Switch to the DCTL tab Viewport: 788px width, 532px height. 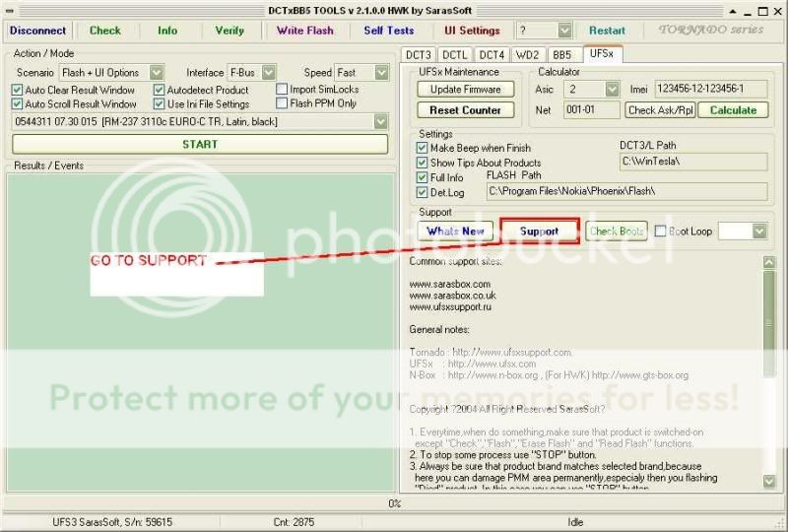pos(455,55)
